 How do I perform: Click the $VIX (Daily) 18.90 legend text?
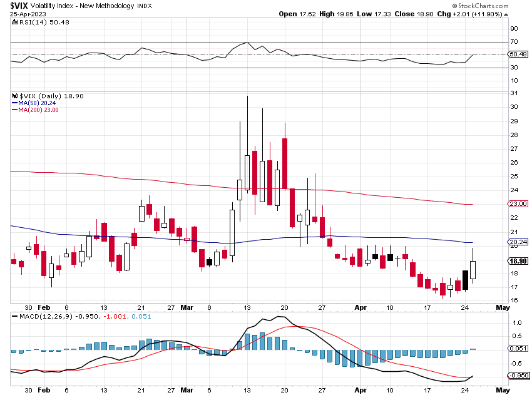pyautogui.click(x=51, y=96)
